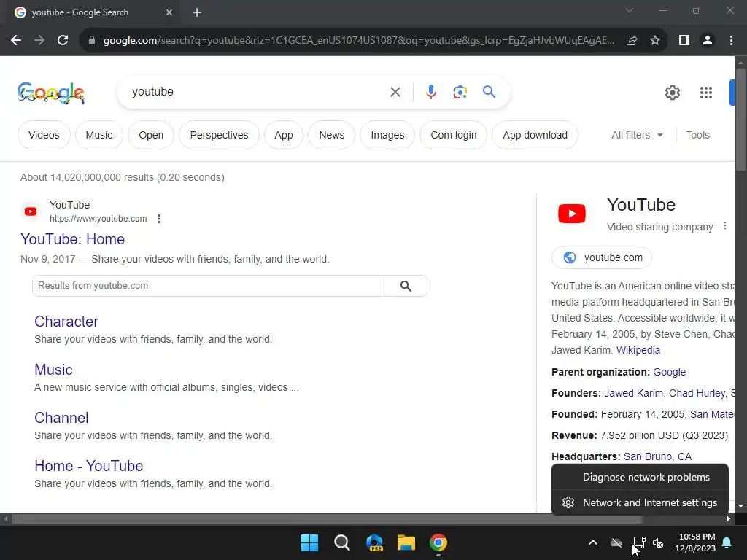The image size is (747, 560).
Task: Open the Chad Hurley founder link
Action: tap(697, 393)
